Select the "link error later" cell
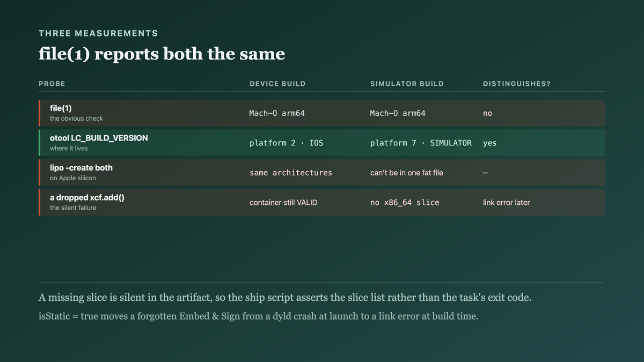 506,203
